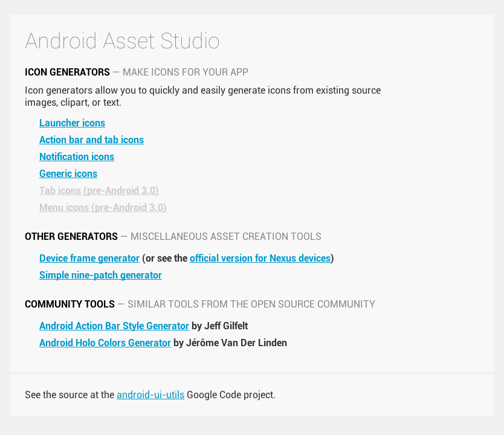Screen dimensions: 504x435
Task: Click the COMMUNITY TOOLS section heading
Action: (x=69, y=304)
